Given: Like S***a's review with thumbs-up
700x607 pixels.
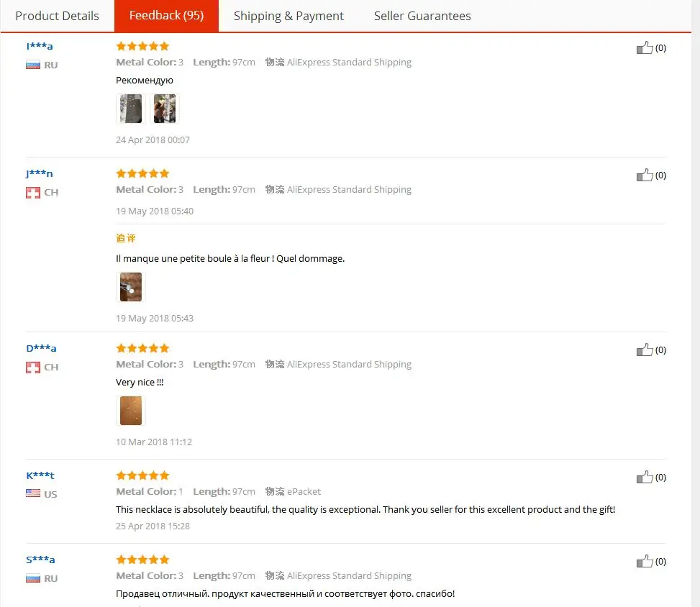Looking at the screenshot, I should (x=645, y=561).
